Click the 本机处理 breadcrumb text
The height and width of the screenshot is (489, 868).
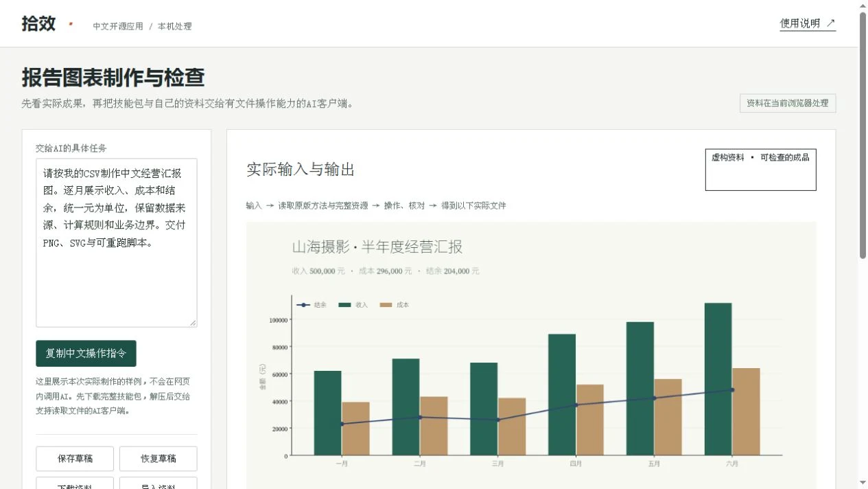pos(175,26)
